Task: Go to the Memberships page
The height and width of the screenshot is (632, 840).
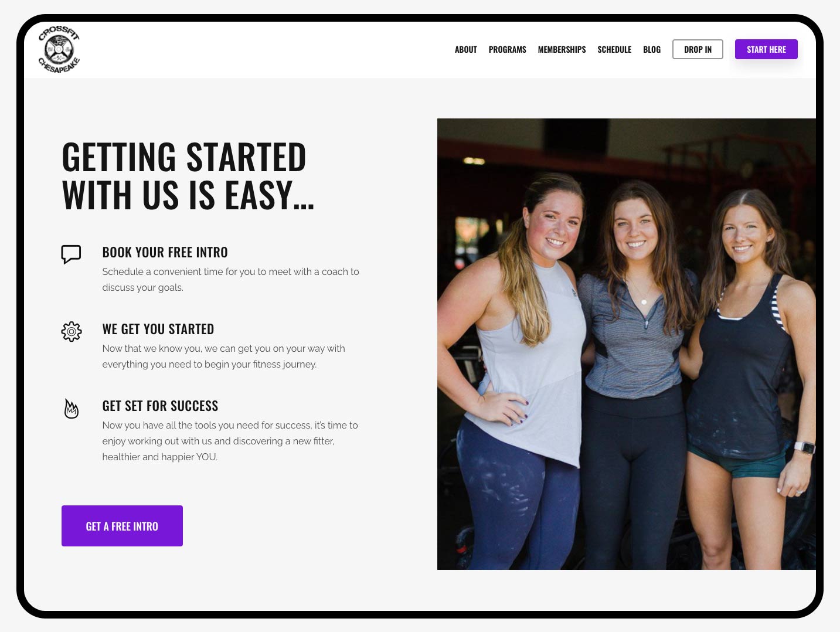Action: [x=562, y=50]
